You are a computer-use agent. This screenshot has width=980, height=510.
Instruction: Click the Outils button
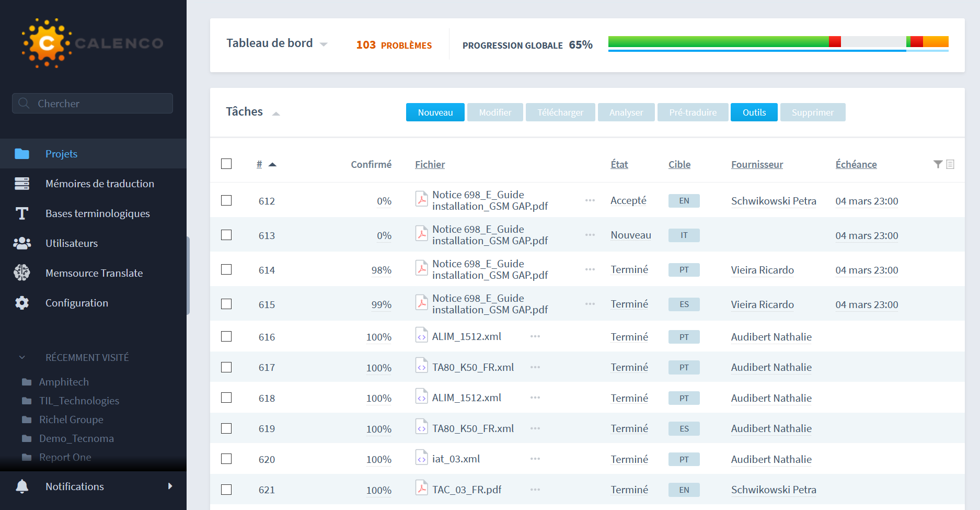tap(754, 112)
